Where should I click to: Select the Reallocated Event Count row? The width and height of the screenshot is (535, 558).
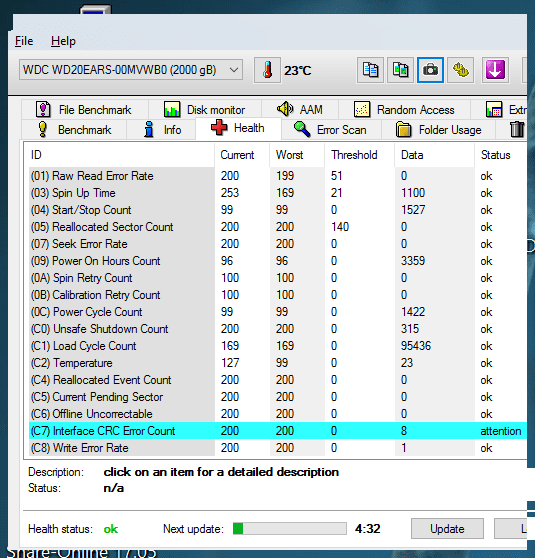(x=278, y=380)
